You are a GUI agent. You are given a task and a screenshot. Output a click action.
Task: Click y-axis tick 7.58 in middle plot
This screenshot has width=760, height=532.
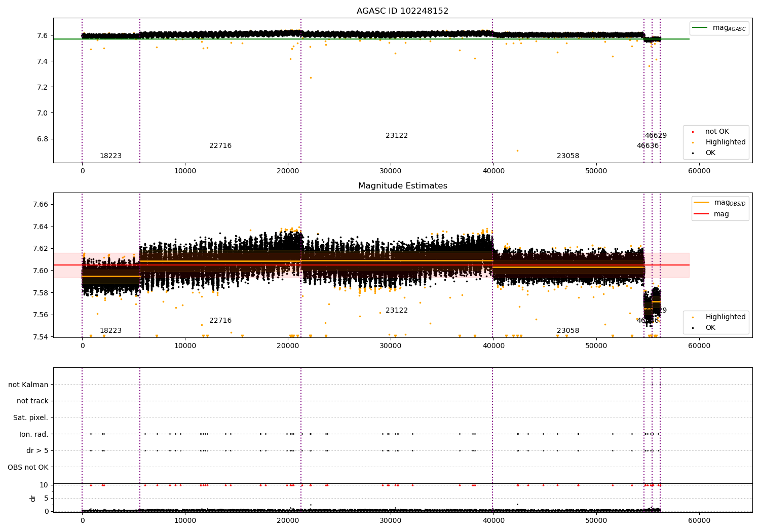[40, 293]
